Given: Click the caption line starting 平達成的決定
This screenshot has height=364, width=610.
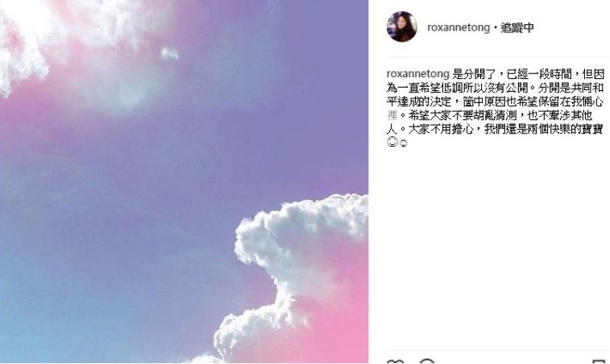Looking at the screenshot, I should 496,101.
